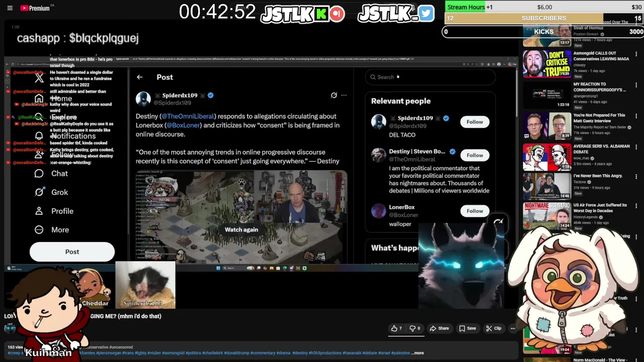Open options for the SERB VS. ALBANIAN video
644x362 pixels.
[x=636, y=147]
